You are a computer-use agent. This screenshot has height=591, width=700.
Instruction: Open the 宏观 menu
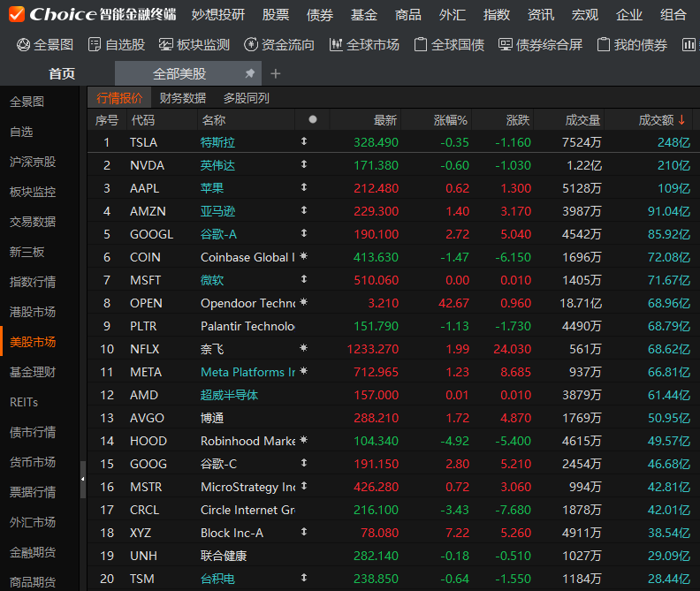coord(585,15)
